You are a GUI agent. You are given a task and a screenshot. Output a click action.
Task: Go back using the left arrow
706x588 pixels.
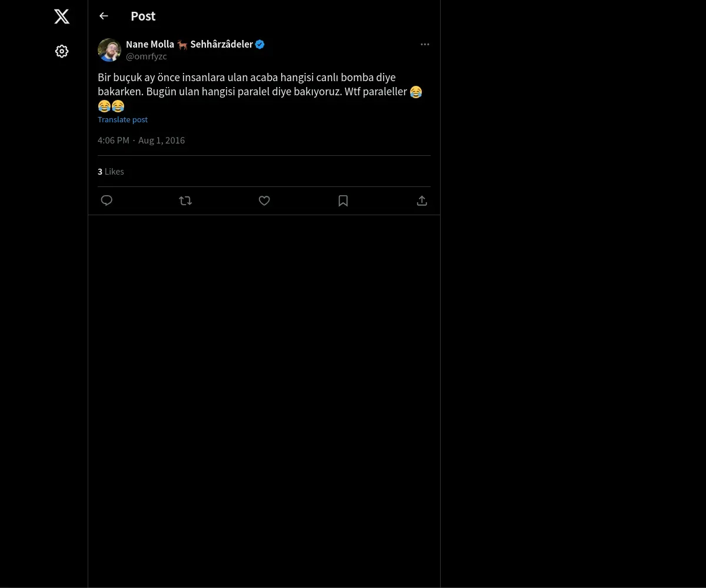coord(104,16)
